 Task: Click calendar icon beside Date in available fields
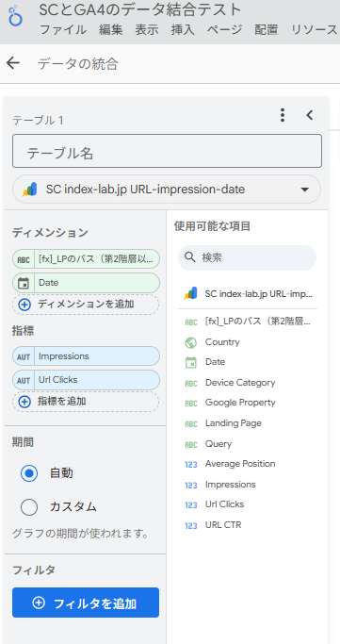click(190, 362)
